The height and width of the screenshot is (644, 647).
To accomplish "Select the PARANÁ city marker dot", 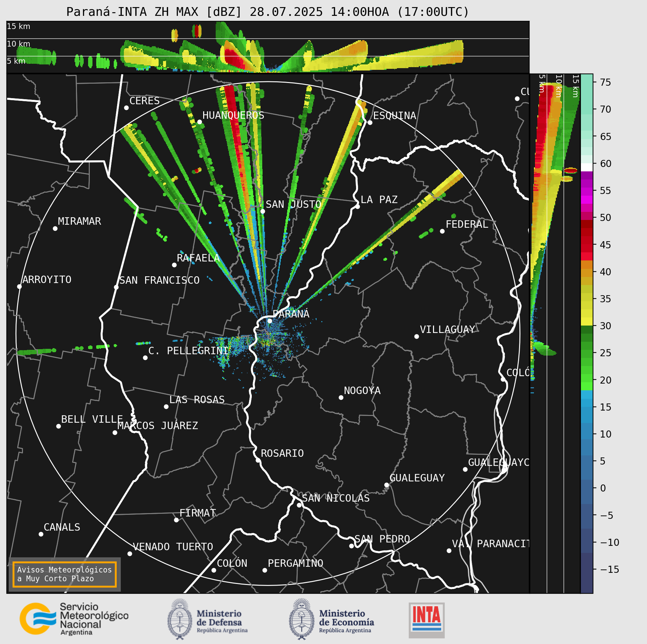I will (270, 321).
